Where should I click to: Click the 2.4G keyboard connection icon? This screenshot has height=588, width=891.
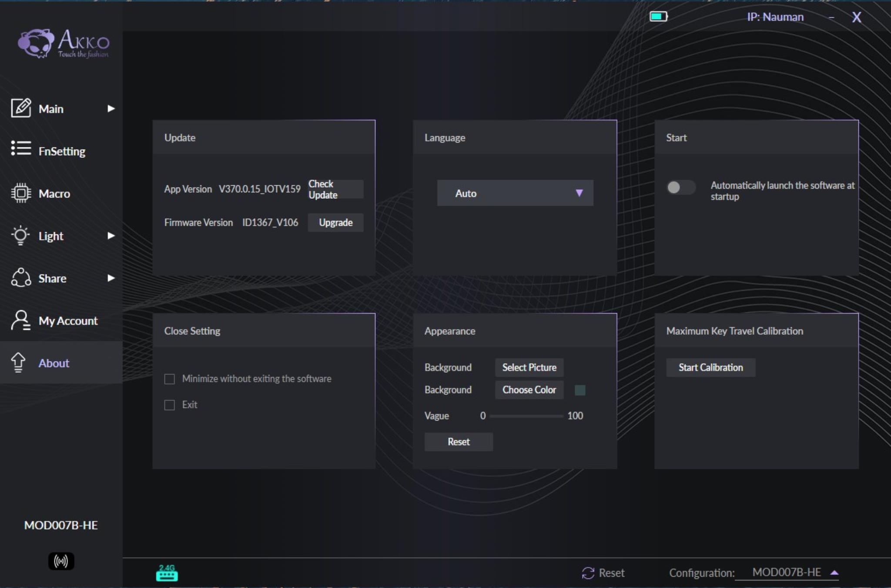click(x=167, y=573)
